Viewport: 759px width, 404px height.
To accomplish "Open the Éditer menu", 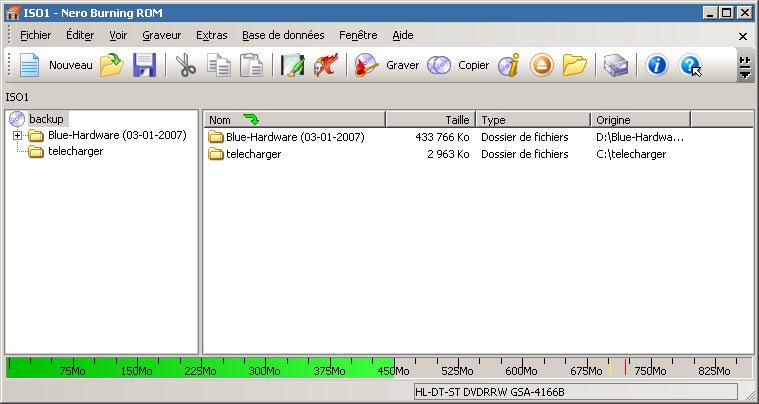I will [x=80, y=35].
